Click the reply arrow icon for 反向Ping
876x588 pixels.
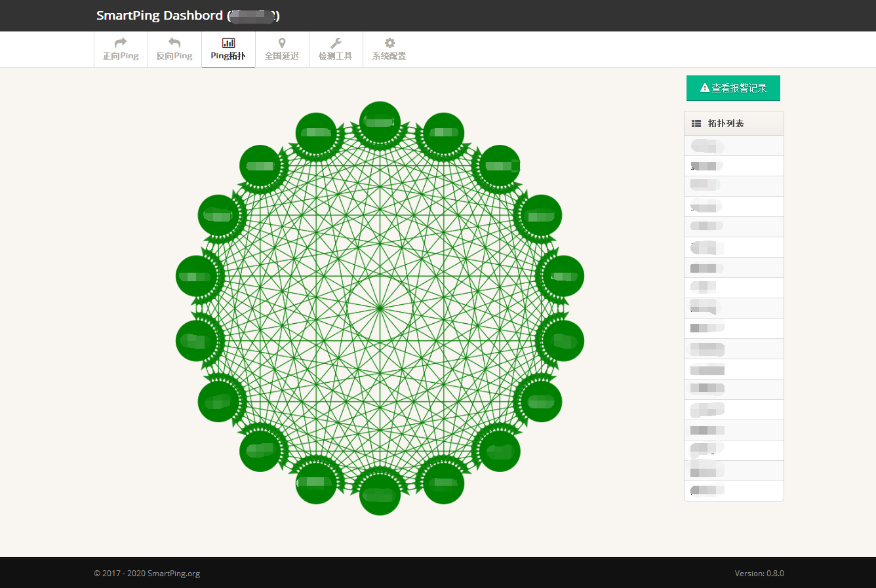coord(174,43)
